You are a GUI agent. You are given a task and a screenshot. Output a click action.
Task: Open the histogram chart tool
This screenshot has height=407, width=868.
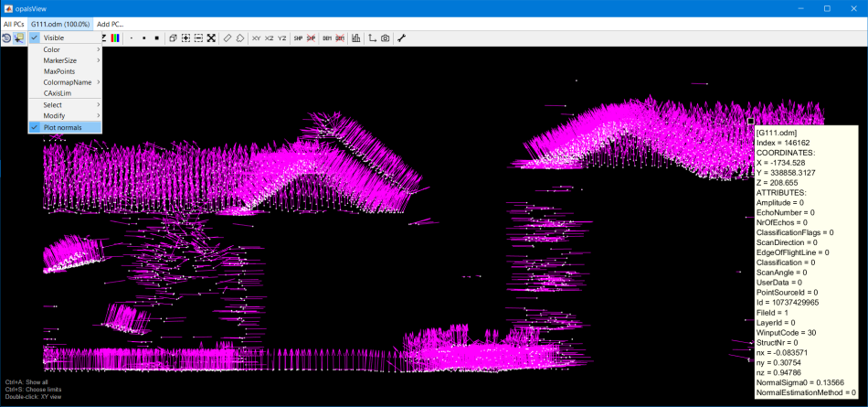(x=356, y=38)
